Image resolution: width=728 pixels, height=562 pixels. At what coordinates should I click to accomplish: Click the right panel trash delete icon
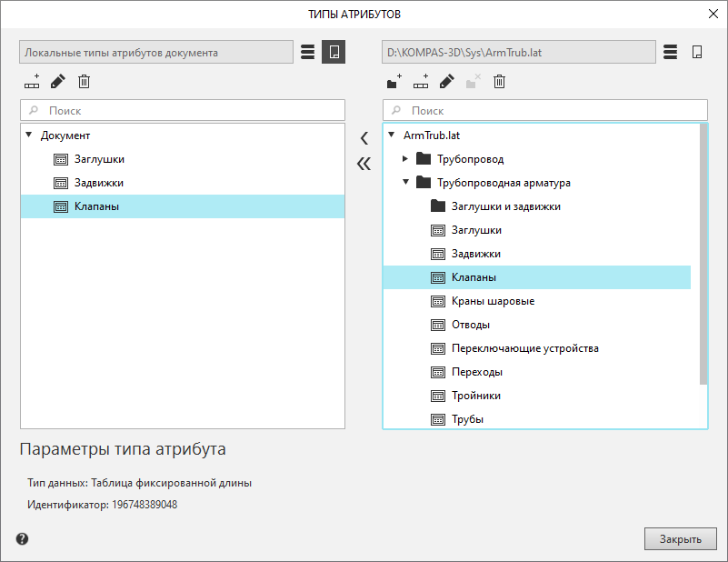click(x=499, y=82)
